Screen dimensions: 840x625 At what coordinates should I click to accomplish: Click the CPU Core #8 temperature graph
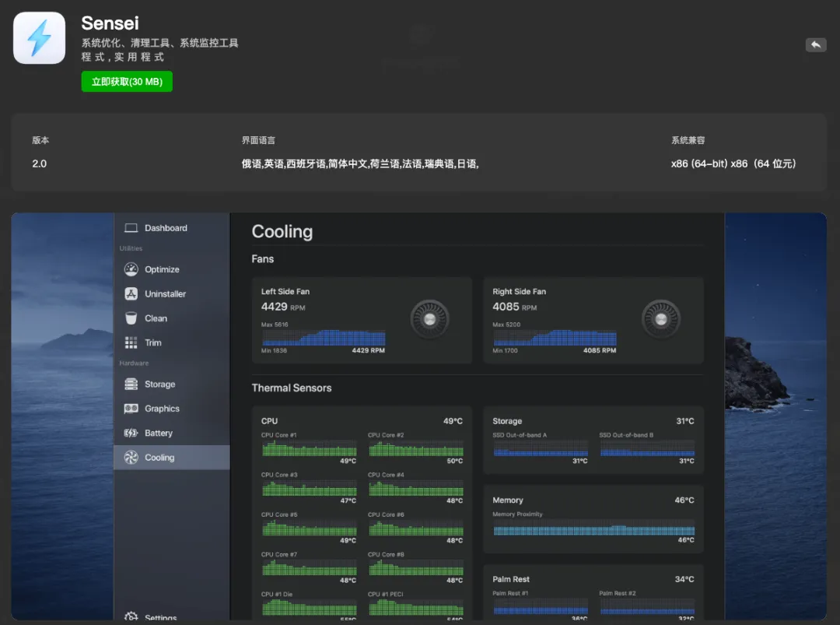coord(415,568)
